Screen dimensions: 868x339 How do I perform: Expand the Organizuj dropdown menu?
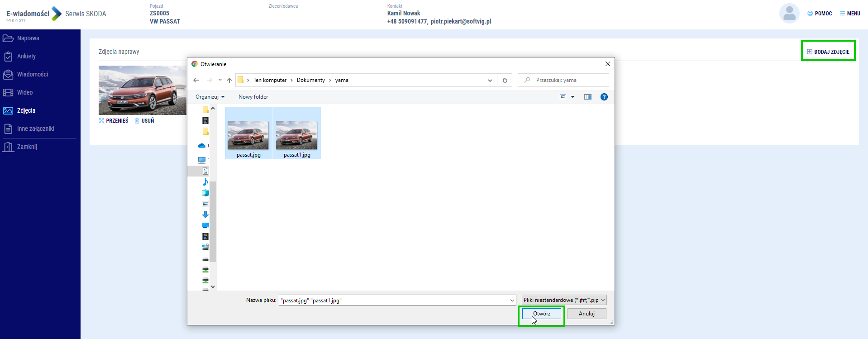[210, 97]
